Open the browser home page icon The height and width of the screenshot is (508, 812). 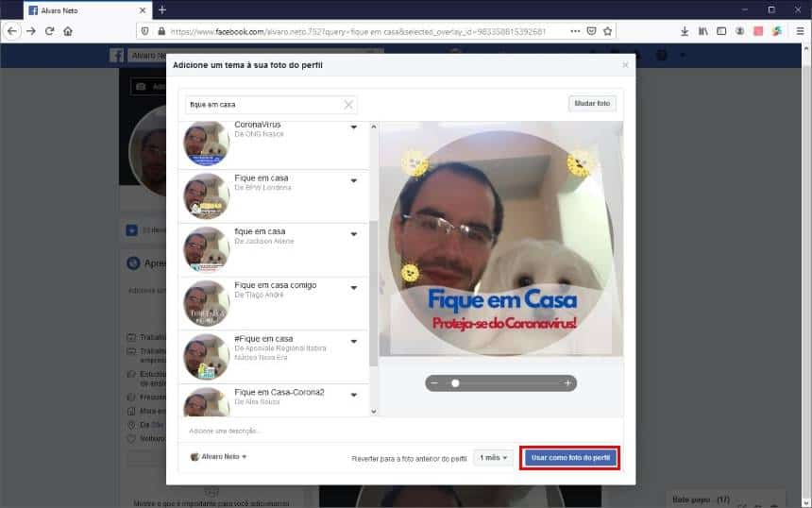click(68, 31)
